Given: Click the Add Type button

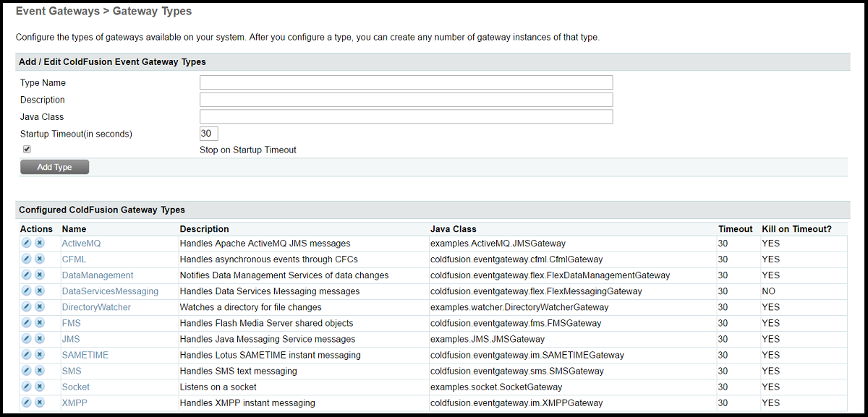Looking at the screenshot, I should (54, 167).
